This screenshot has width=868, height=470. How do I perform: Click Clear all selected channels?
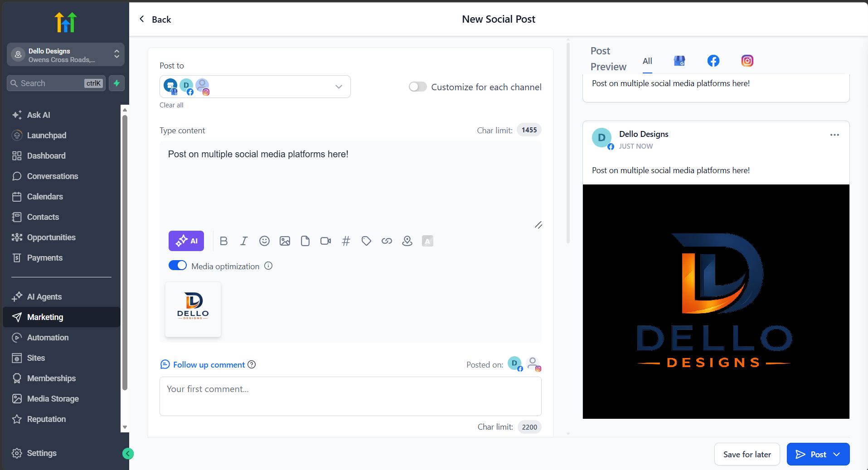171,105
